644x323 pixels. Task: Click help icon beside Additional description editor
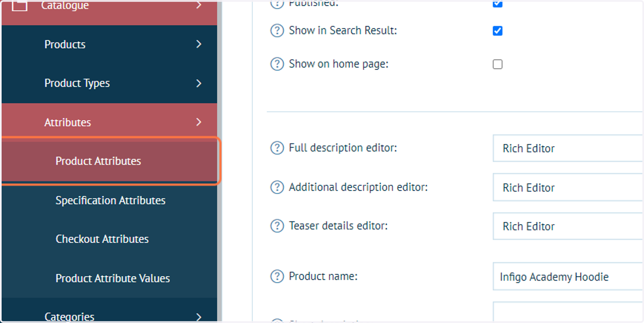(276, 187)
